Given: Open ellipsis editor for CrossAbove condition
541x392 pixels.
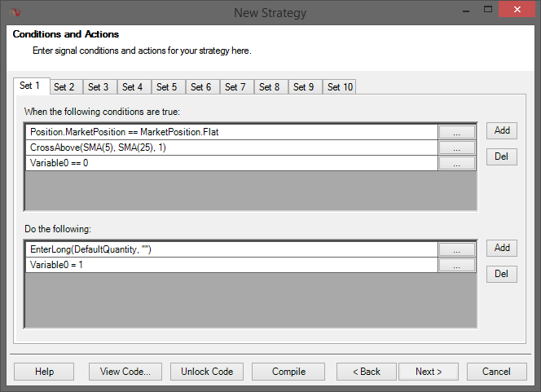Looking at the screenshot, I should (x=456, y=148).
